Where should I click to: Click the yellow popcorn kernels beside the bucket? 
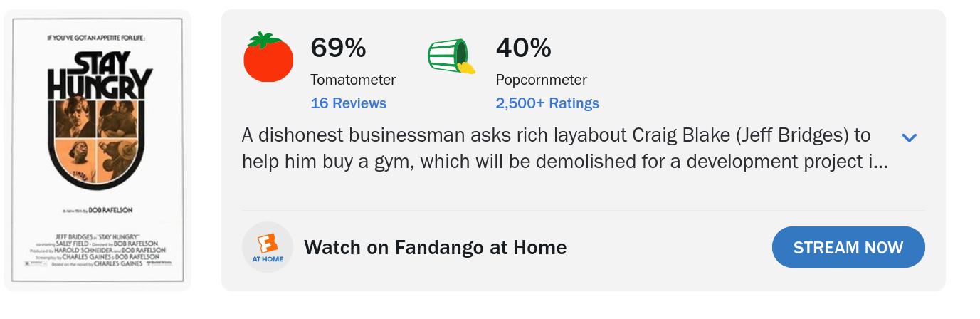point(467,68)
